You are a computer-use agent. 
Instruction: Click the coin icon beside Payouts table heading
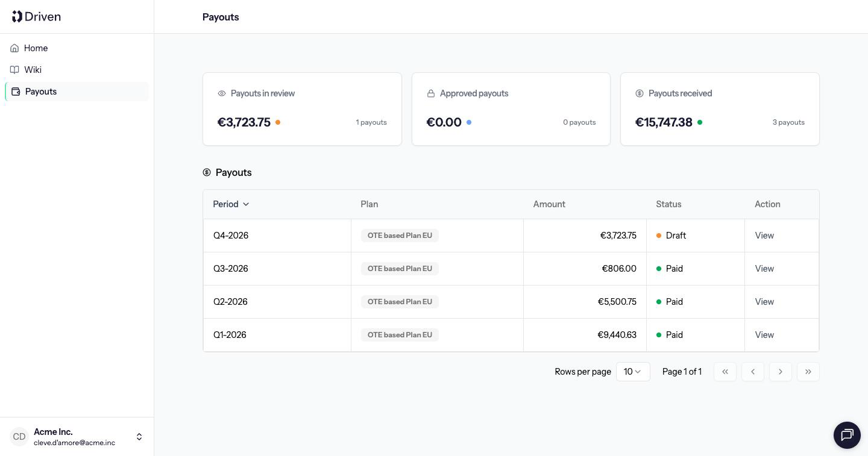[207, 172]
